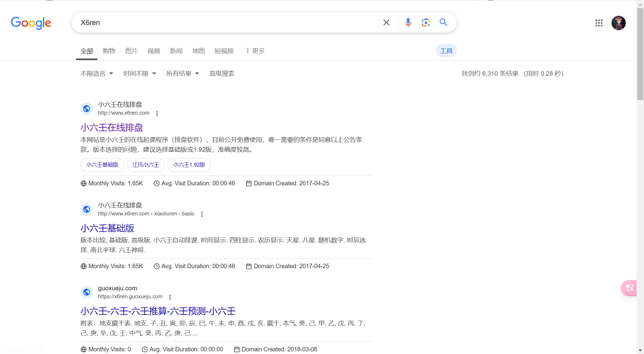Click favicon of guoxueju.com result
Image resolution: width=644 pixels, height=354 pixels.
click(86, 292)
